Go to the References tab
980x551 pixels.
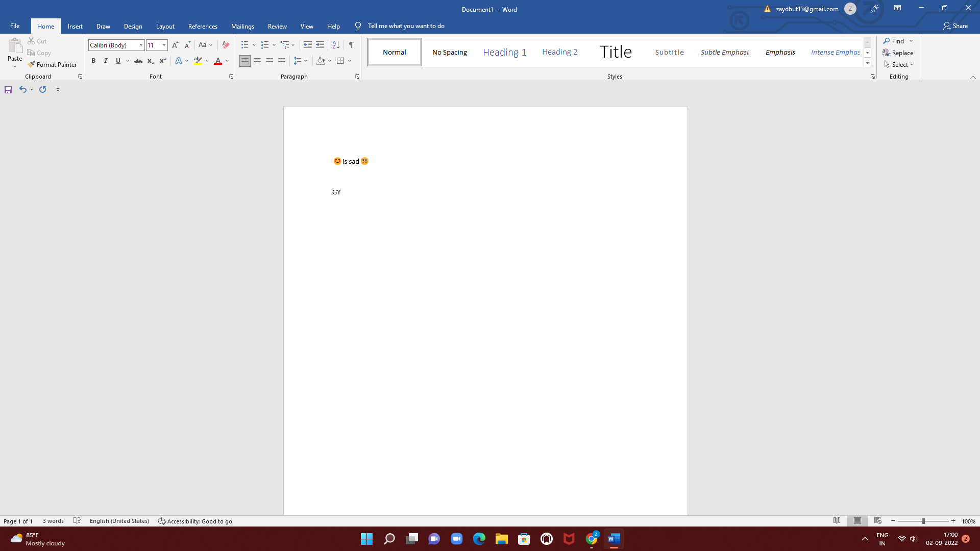[203, 26]
